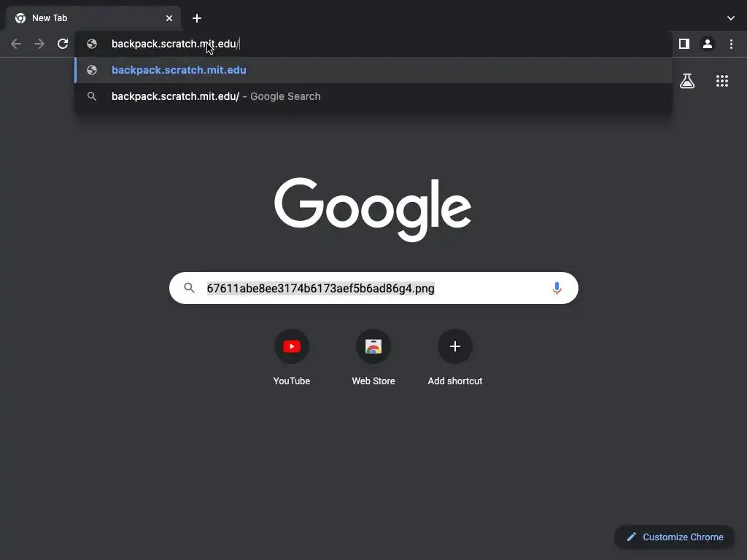Expand the tab search dropdown chevron
Viewport: 747px width, 560px height.
point(731,18)
